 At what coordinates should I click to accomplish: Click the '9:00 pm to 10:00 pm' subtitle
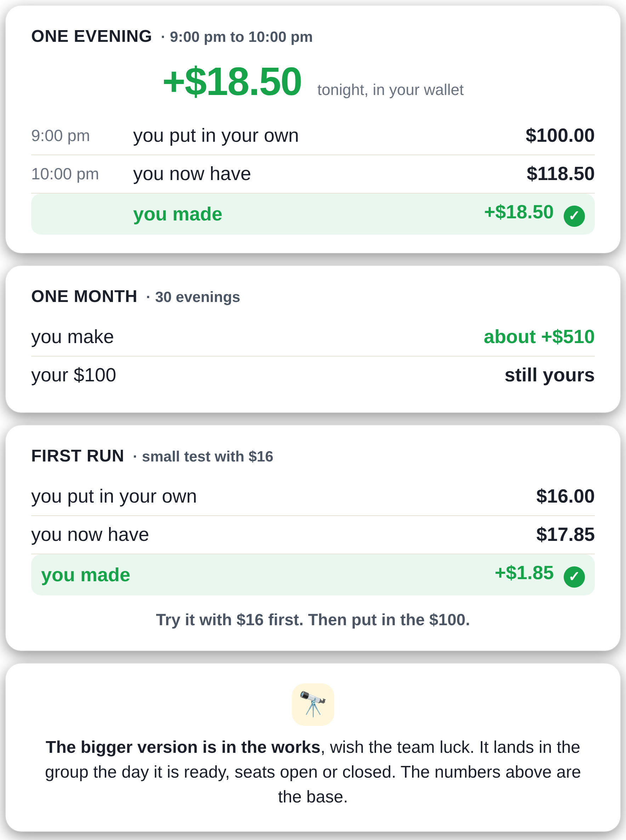[x=241, y=37]
